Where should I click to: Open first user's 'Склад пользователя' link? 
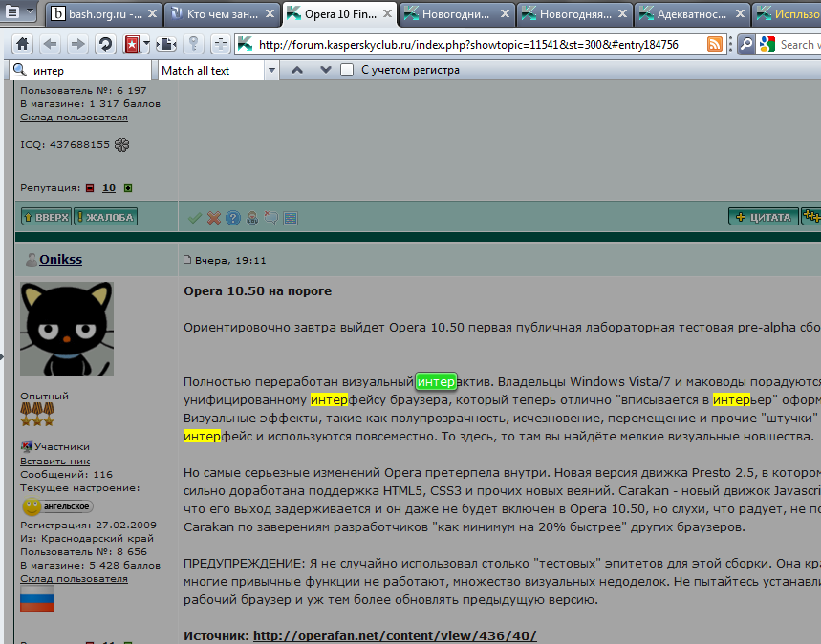click(x=74, y=118)
